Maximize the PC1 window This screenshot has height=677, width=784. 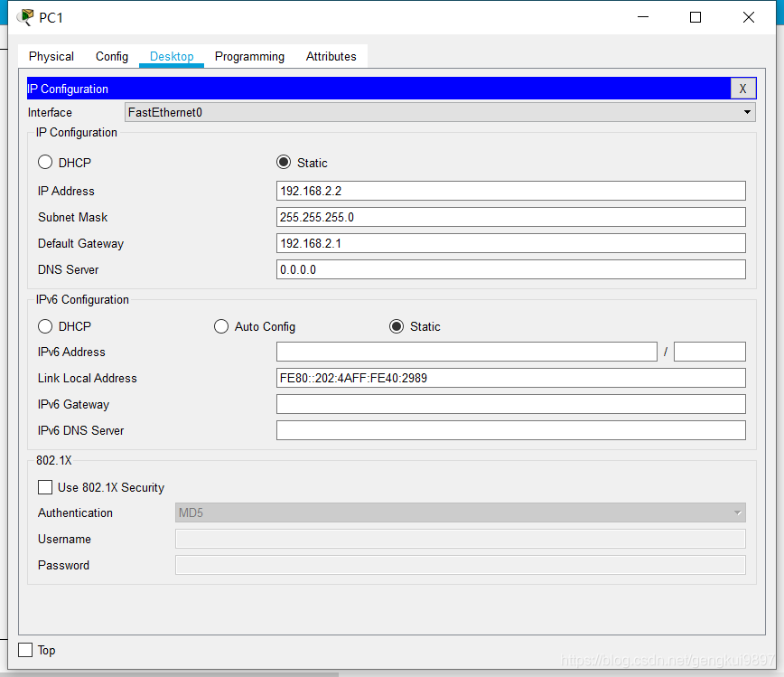[695, 17]
